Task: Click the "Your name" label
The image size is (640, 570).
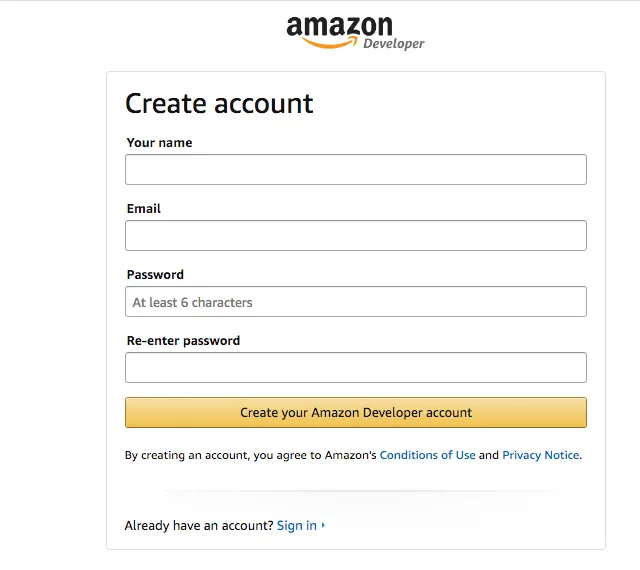Action: point(159,143)
